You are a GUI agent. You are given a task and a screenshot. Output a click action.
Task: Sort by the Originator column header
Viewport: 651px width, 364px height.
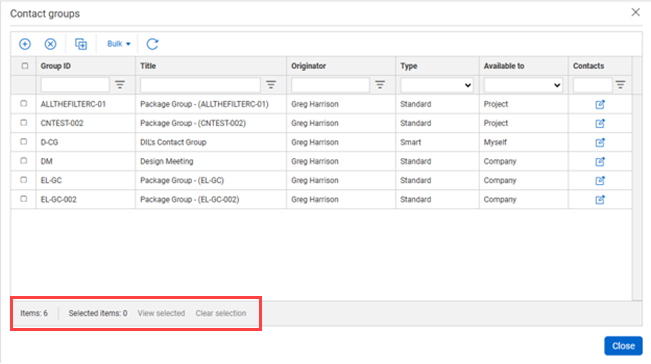308,66
